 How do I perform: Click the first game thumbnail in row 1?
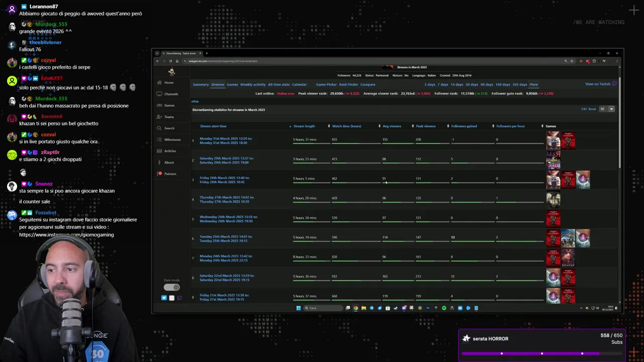click(x=553, y=141)
